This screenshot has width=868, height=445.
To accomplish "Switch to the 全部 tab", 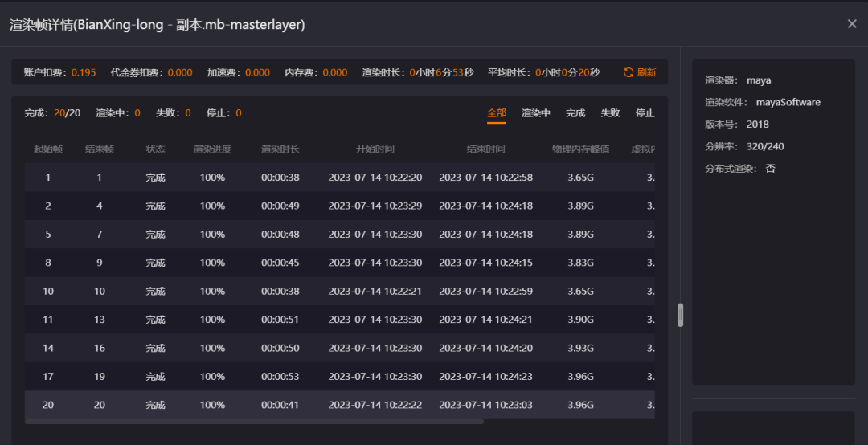I will click(497, 113).
